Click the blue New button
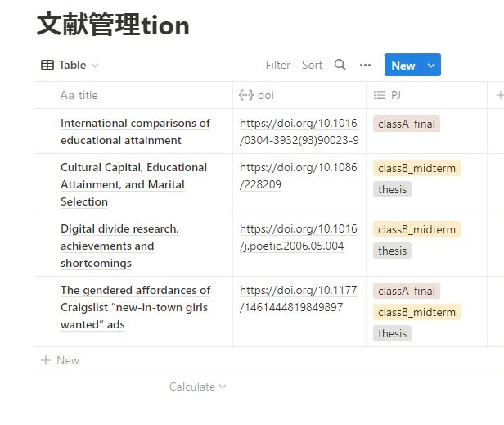The width and height of the screenshot is (504, 425). [403, 66]
